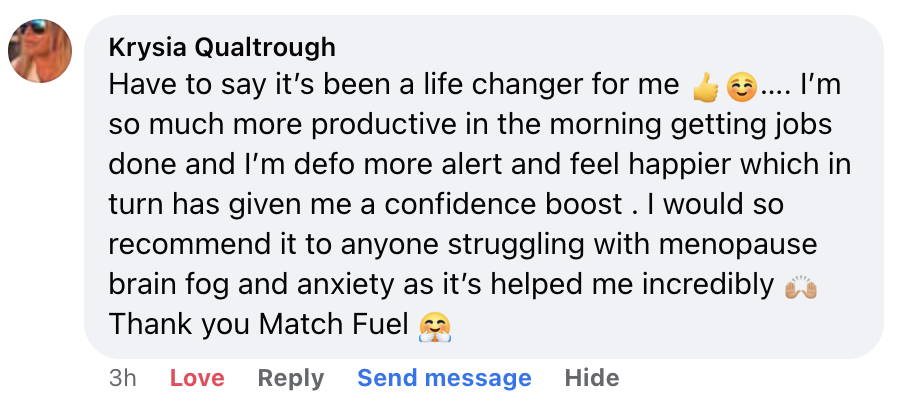Open Krysia Qualtrough's profile picture

coord(40,51)
